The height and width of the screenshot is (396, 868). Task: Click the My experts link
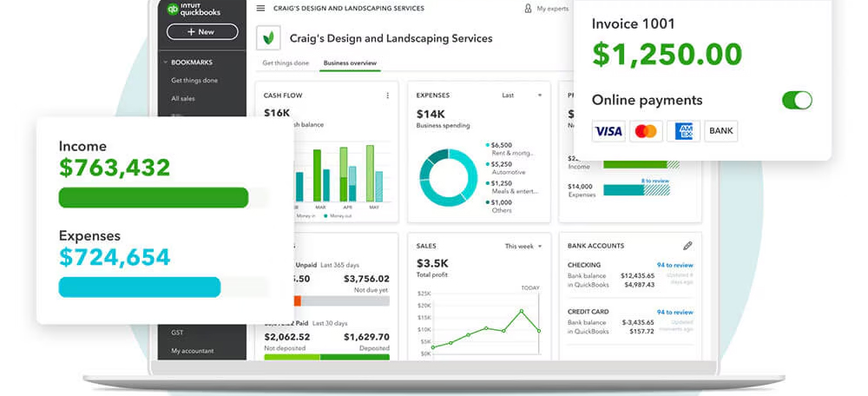[552, 9]
